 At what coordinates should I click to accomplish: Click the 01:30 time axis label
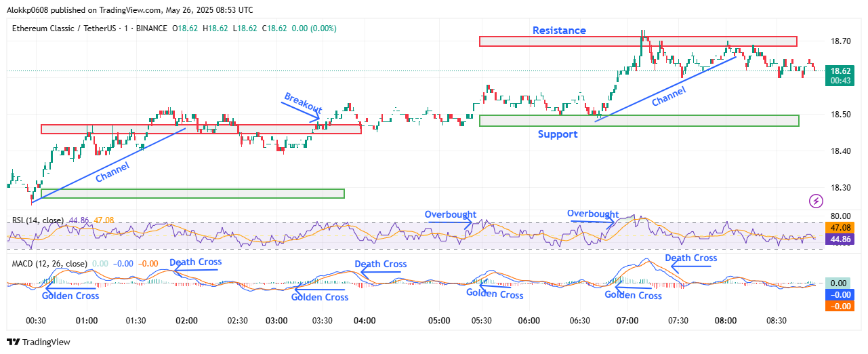(x=136, y=320)
